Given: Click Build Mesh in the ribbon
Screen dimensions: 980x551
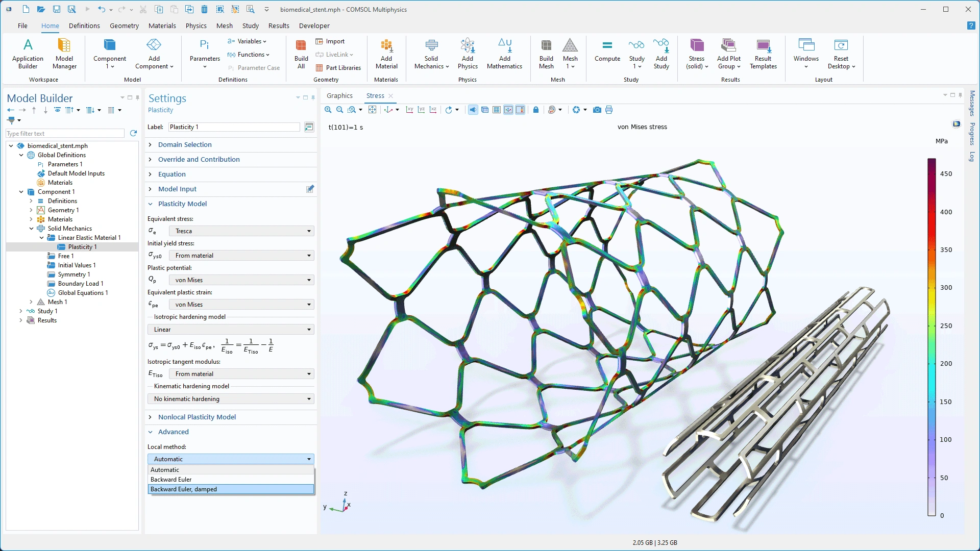Looking at the screenshot, I should click(x=546, y=54).
